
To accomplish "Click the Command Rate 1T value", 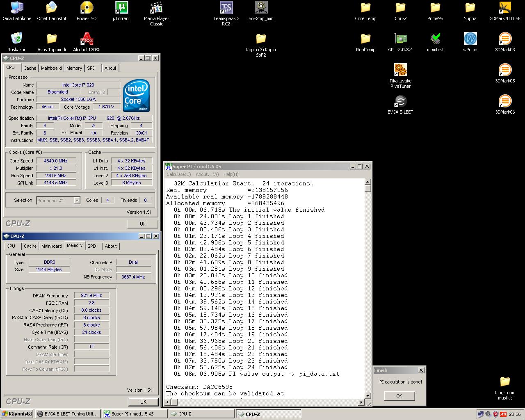I will pyautogui.click(x=91, y=347).
